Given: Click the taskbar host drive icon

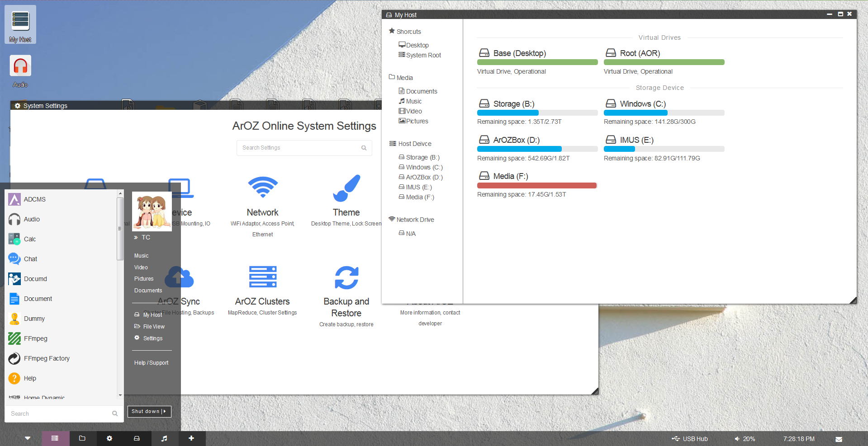Looking at the screenshot, I should click(137, 438).
